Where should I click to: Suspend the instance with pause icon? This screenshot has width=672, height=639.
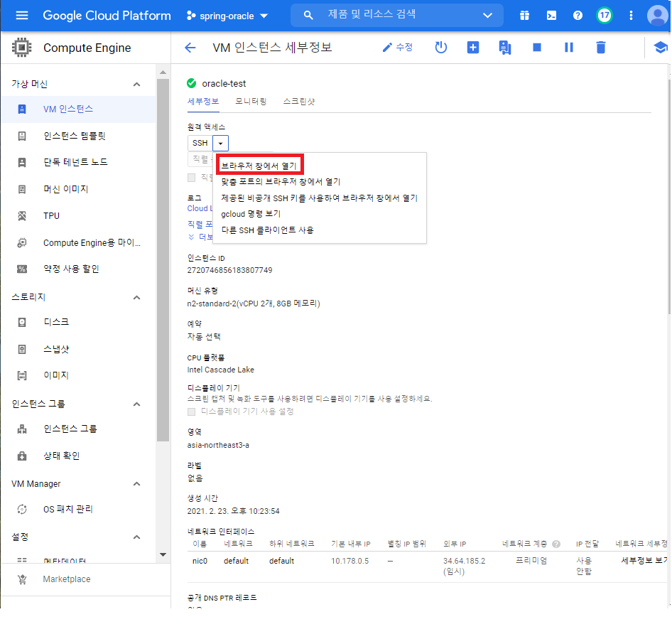pos(569,47)
